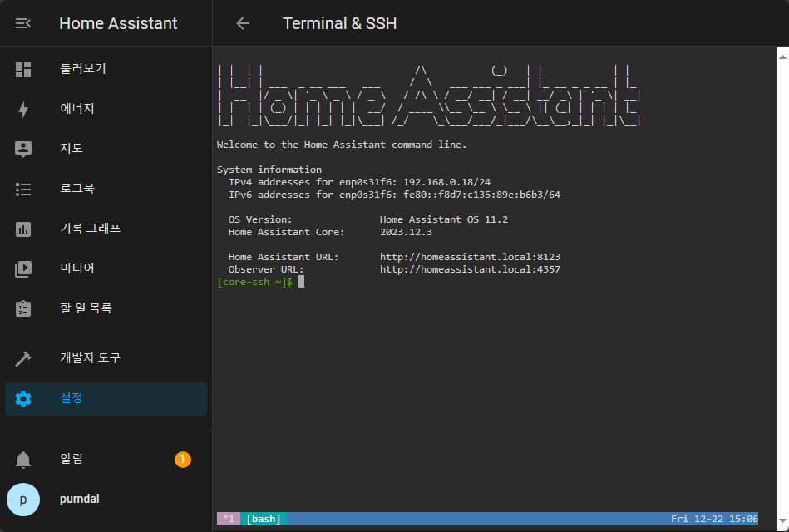Click the [core-ssh ~]$ prompt text

tap(255, 282)
